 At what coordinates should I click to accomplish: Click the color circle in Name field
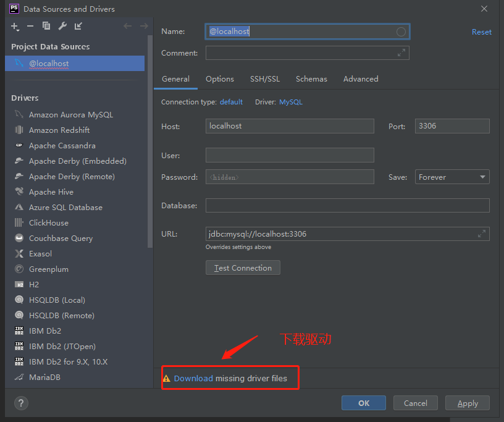401,32
